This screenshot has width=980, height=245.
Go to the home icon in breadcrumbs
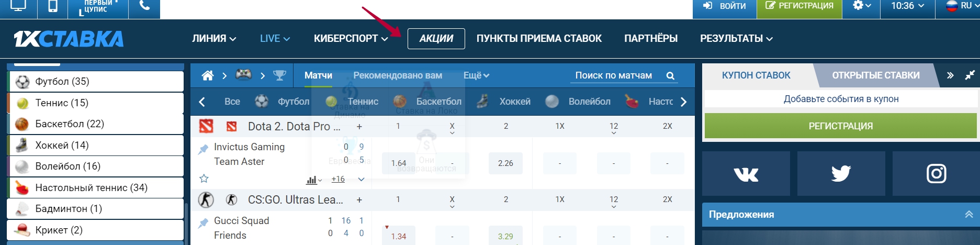(208, 75)
